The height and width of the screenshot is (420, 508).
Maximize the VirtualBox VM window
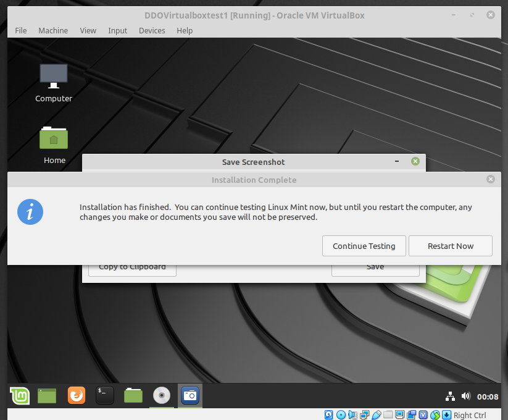[x=472, y=15]
